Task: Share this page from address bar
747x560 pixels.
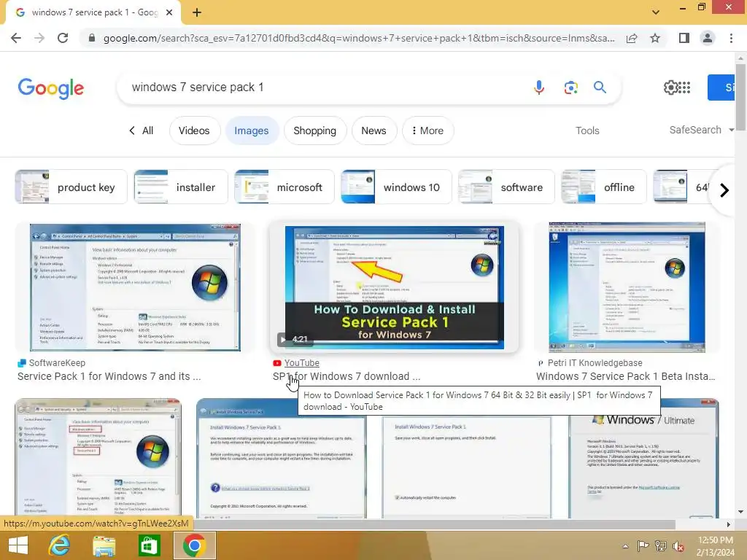Action: coord(632,38)
